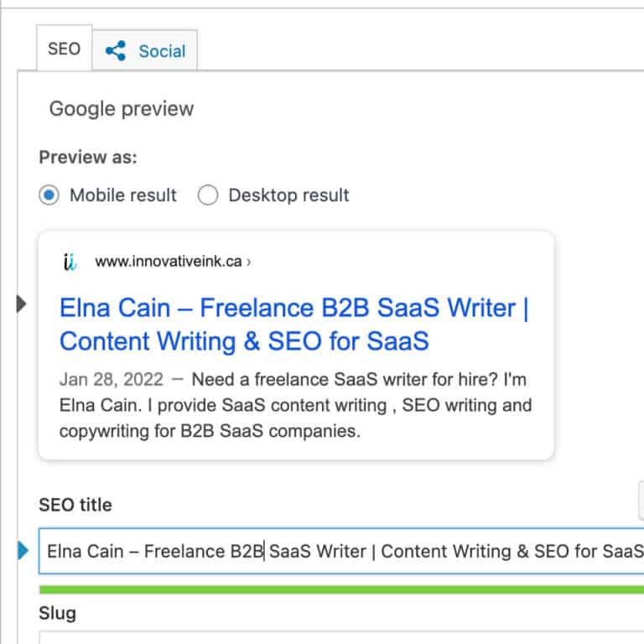Open the Social tab
Screen dimensions: 644x644
click(146, 51)
